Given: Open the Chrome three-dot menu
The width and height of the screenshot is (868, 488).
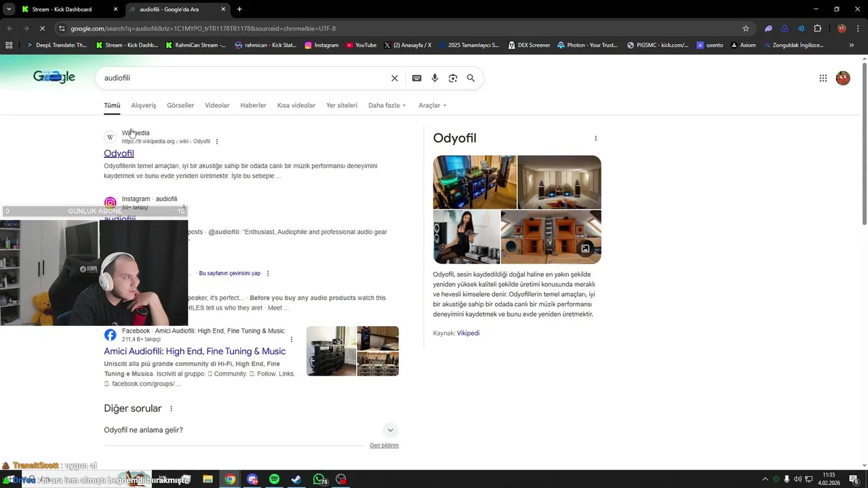Looking at the screenshot, I should pyautogui.click(x=857, y=28).
